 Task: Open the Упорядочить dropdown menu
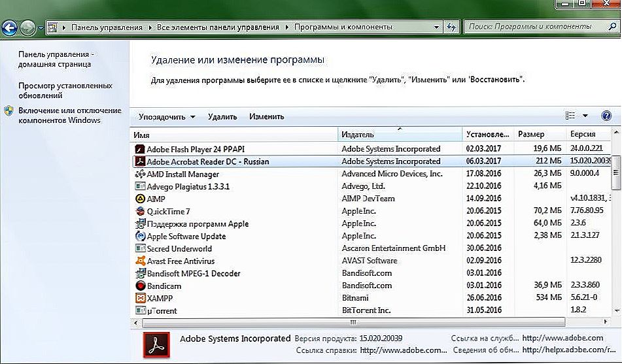[x=167, y=117]
